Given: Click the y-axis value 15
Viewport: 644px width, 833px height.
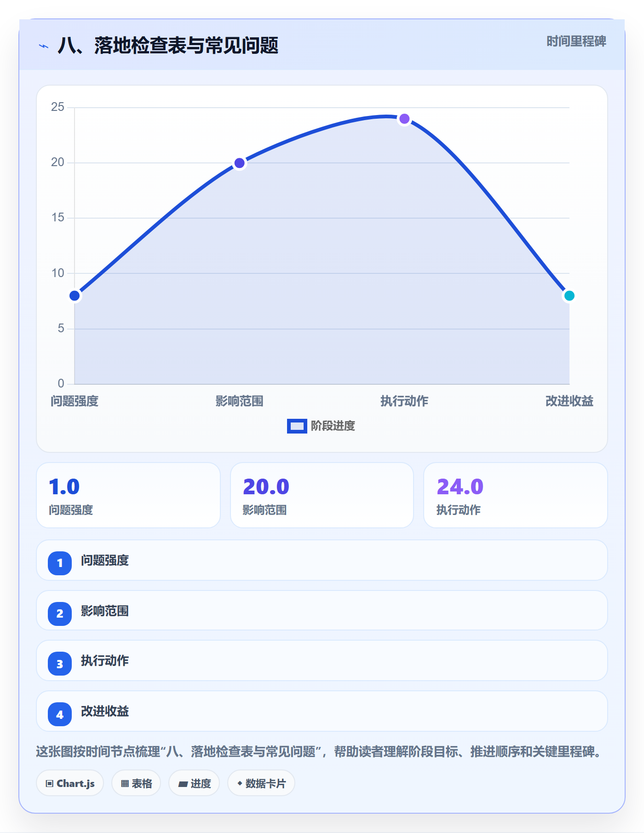Looking at the screenshot, I should coord(58,217).
